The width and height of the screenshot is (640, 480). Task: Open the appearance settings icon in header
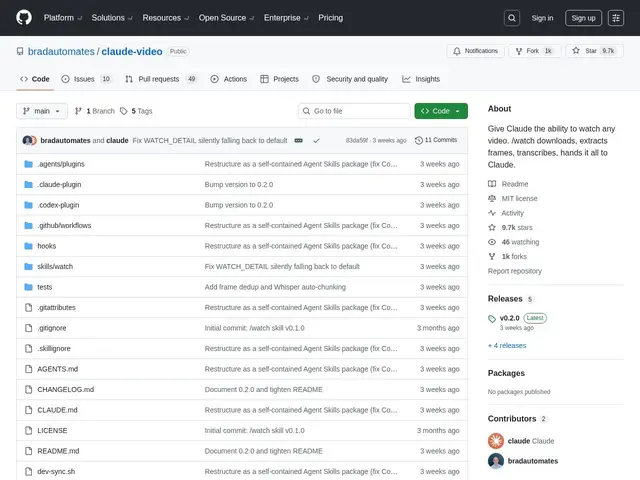pyautogui.click(x=616, y=18)
